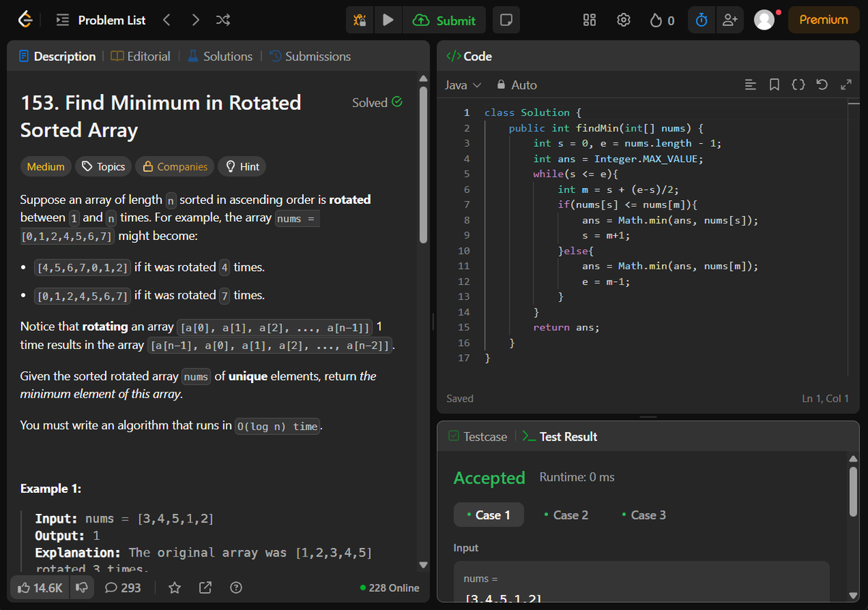
Task: Open the Java language dropdown
Action: [x=463, y=85]
